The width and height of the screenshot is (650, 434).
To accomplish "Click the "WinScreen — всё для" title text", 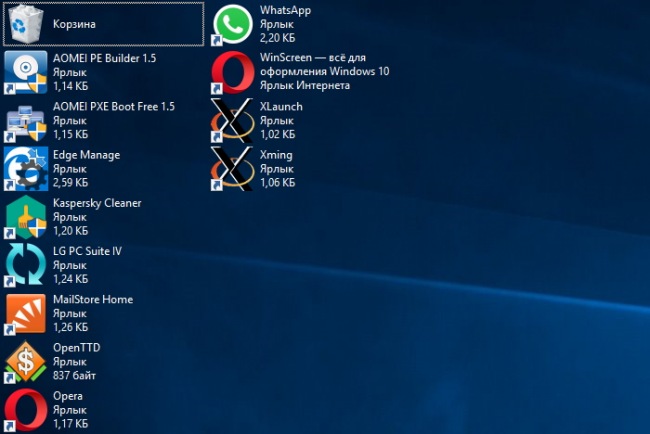I will tap(313, 58).
